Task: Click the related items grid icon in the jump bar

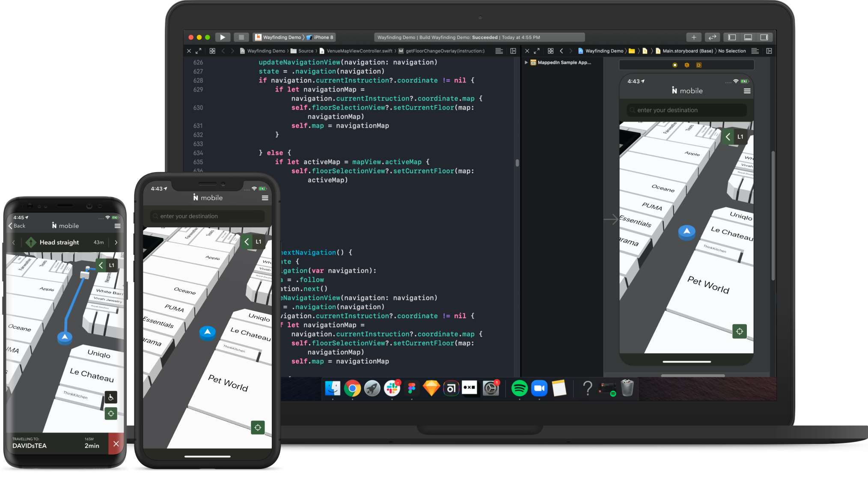Action: 213,51
